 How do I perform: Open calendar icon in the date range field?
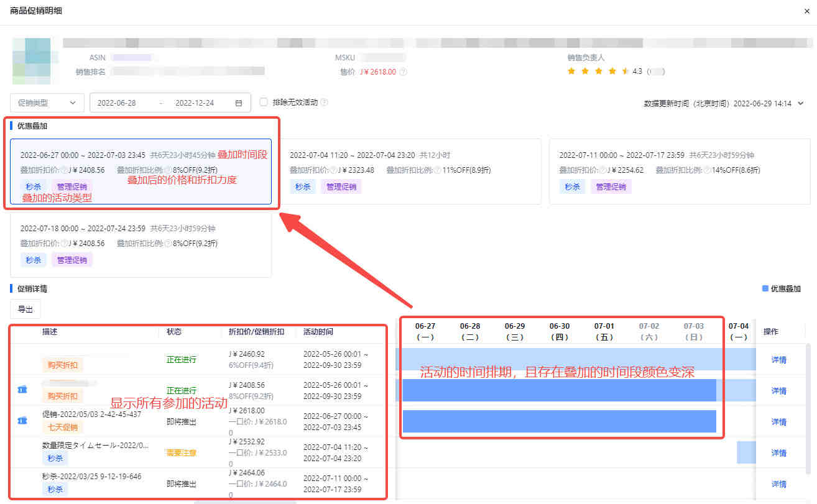tap(239, 103)
